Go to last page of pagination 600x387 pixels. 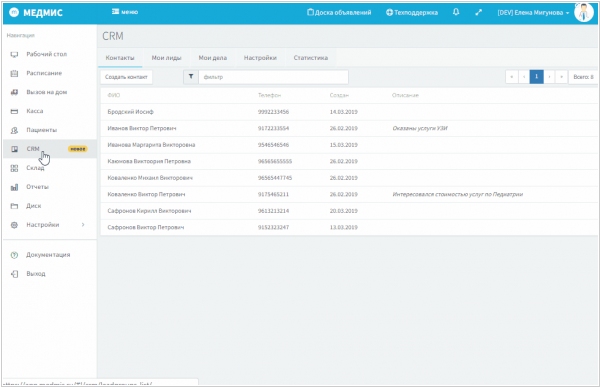pos(561,77)
